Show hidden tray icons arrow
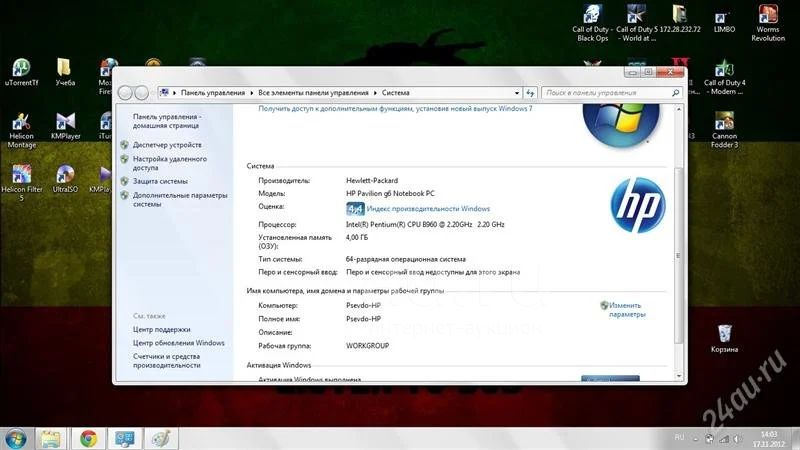This screenshot has width=800, height=450. 695,439
